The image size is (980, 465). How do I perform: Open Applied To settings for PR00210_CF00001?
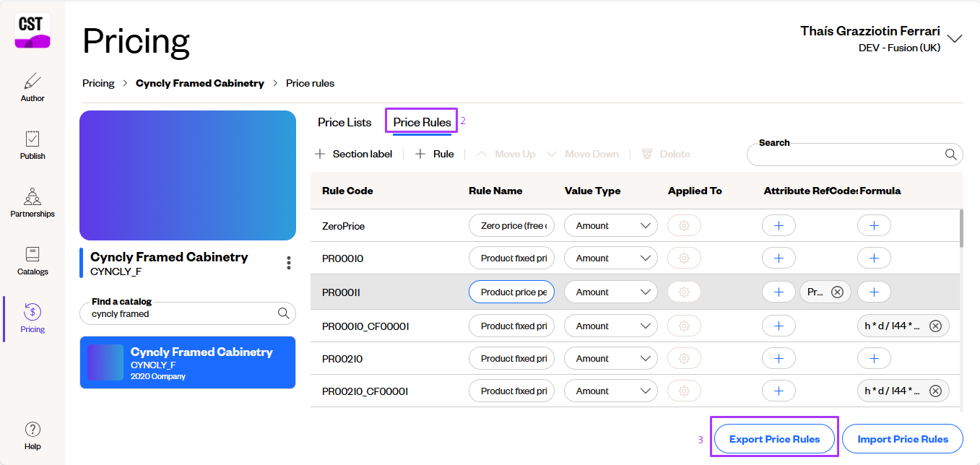click(685, 391)
